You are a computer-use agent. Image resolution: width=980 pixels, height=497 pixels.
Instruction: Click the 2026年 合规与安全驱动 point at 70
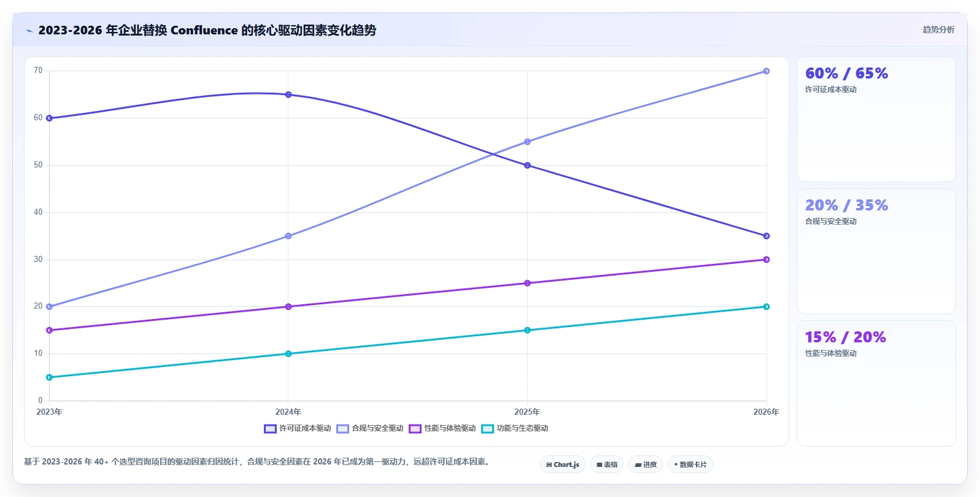click(x=766, y=71)
